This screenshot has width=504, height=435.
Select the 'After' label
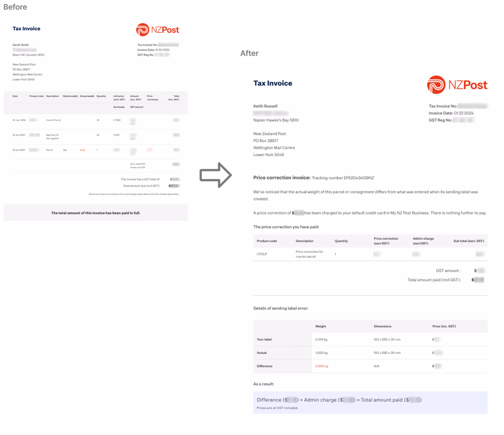pos(249,53)
